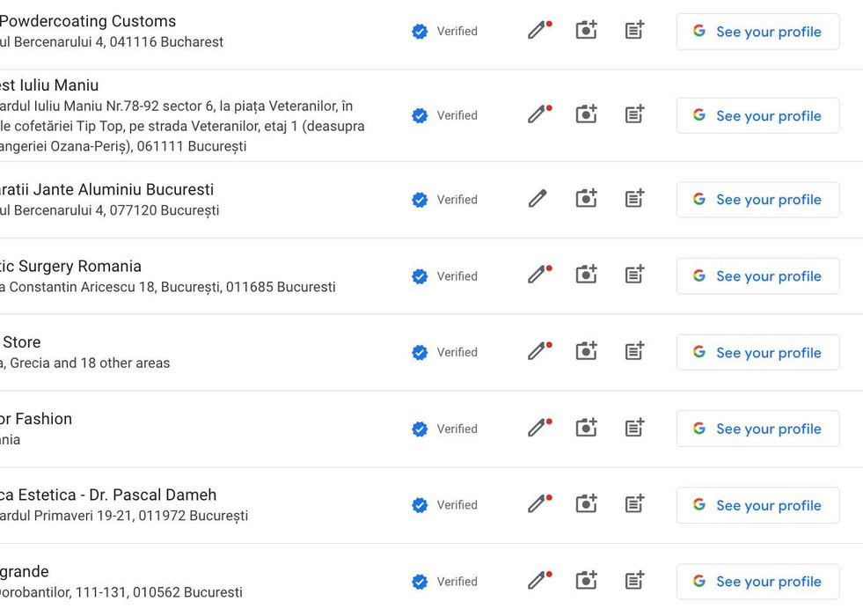See your profile for Iuliu Maniu listing
Viewport: 863px width, 616px height.
(757, 115)
